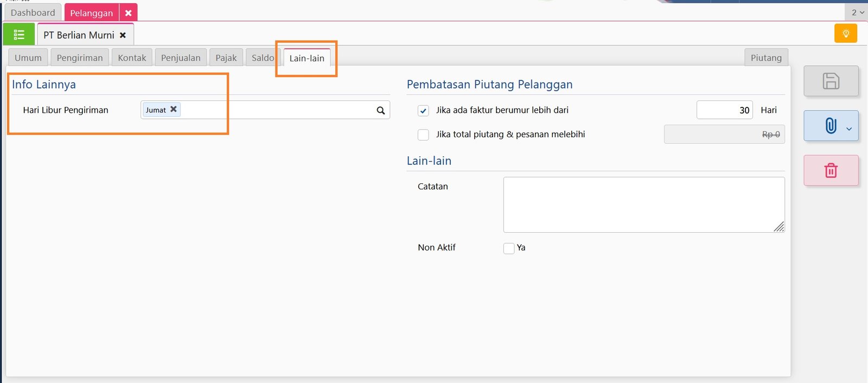
Task: Click the invoice age days field showing 30
Action: (x=724, y=110)
